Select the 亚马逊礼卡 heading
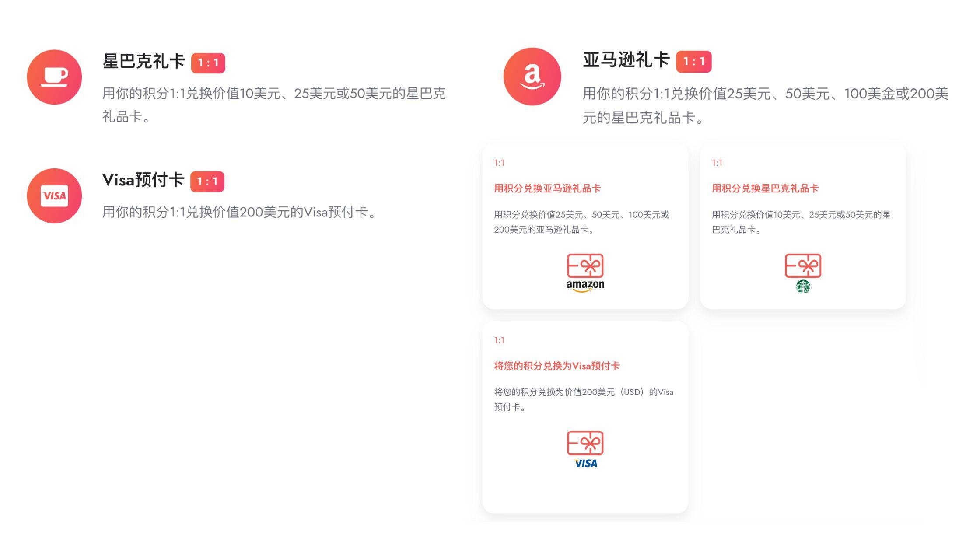Viewport: 980px width, 551px height. click(x=626, y=60)
